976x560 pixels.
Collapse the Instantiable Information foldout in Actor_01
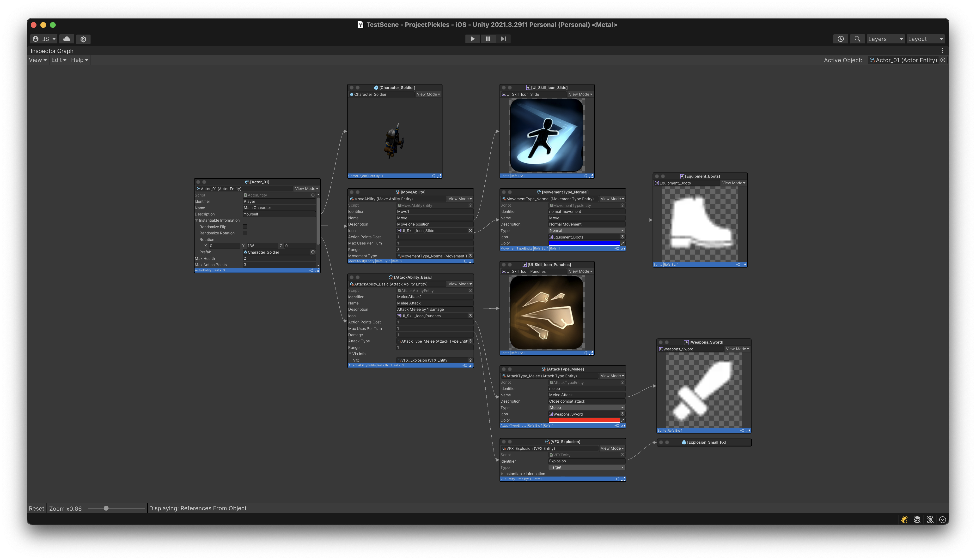(197, 220)
